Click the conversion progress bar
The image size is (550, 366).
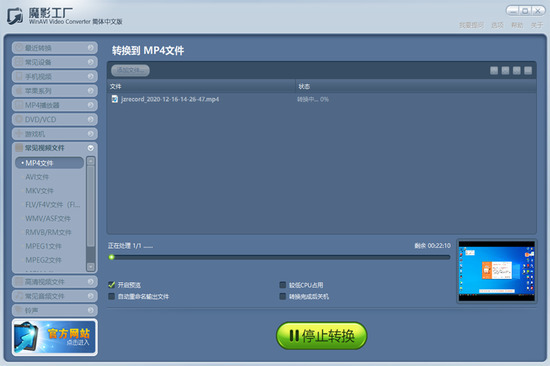click(279, 257)
